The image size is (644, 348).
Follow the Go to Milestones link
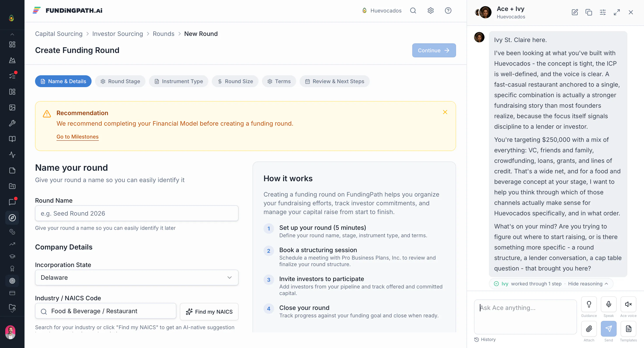click(x=78, y=137)
